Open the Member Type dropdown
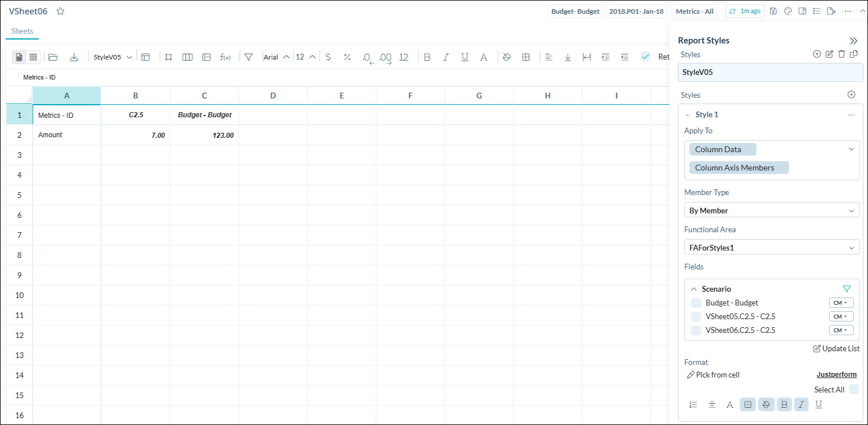 pos(771,210)
